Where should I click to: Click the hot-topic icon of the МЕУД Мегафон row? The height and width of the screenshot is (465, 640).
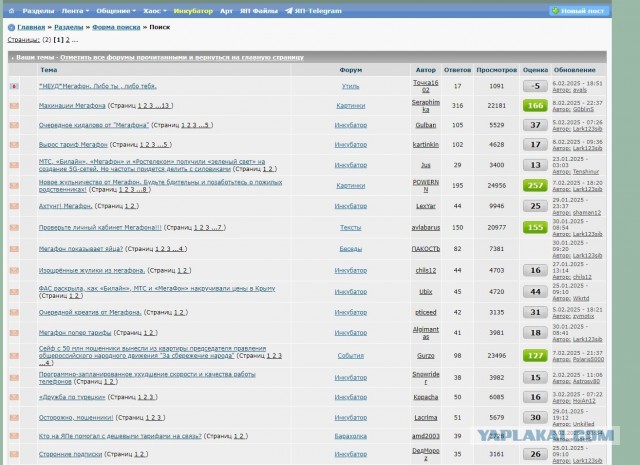pos(14,86)
